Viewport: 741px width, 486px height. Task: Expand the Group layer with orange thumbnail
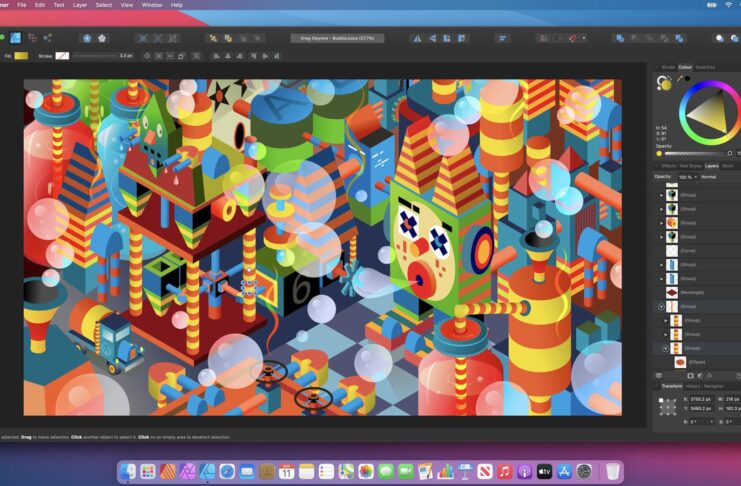click(x=662, y=223)
